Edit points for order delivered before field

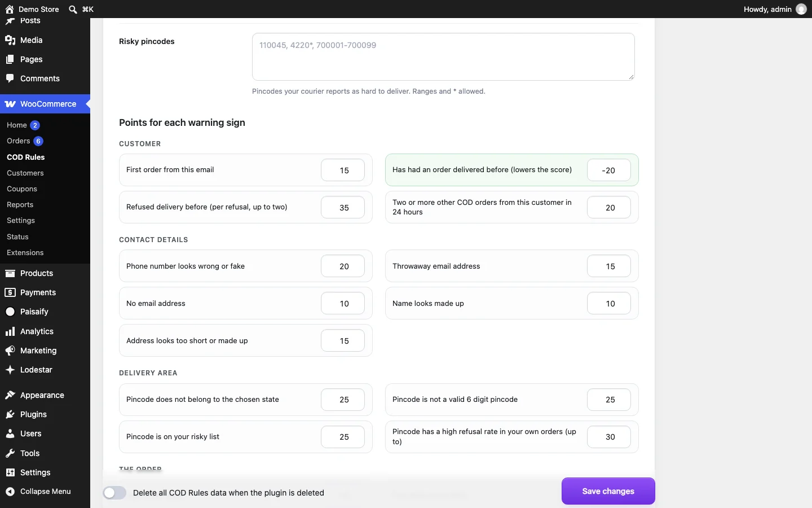point(609,170)
